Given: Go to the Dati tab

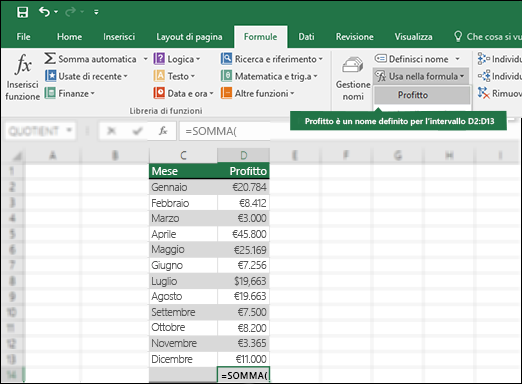Looking at the screenshot, I should [306, 37].
